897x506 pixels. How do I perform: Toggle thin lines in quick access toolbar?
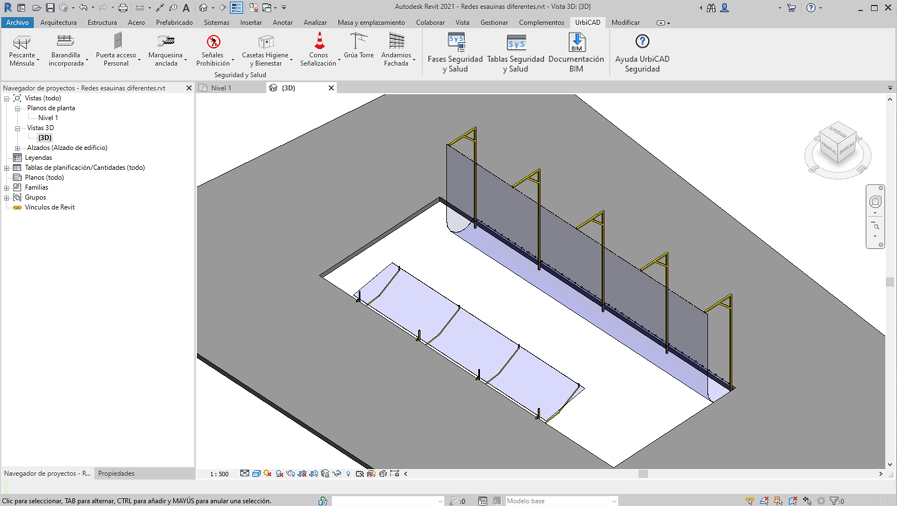click(237, 8)
